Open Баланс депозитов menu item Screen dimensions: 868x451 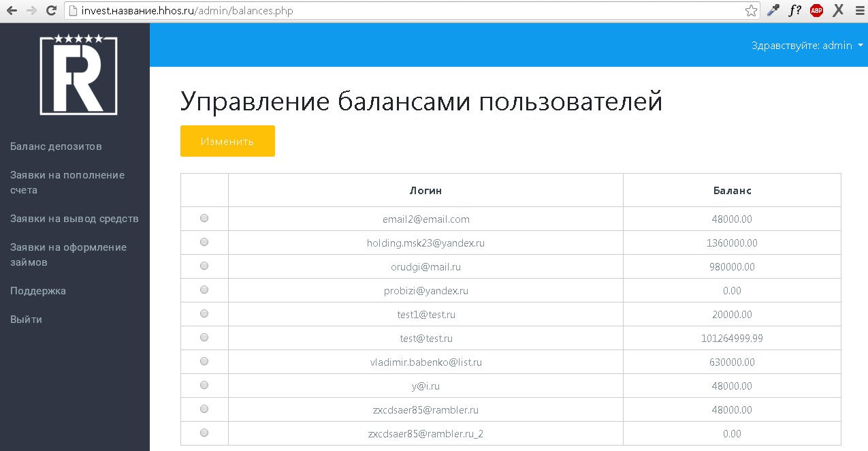tap(56, 146)
